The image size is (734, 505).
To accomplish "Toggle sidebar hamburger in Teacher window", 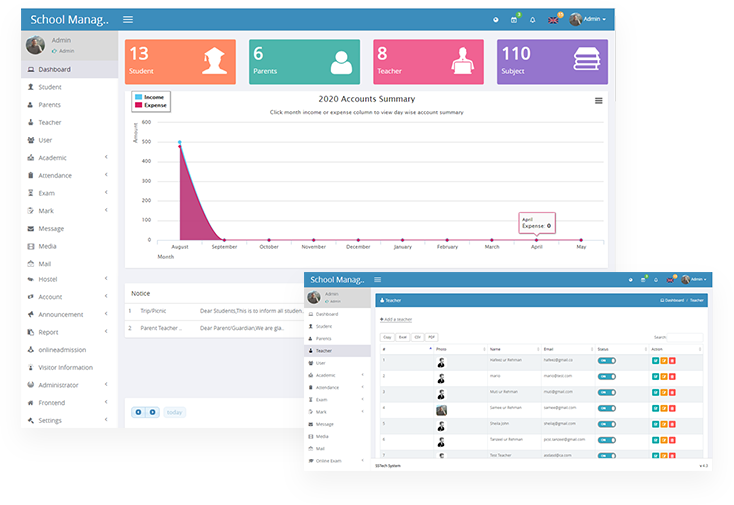I will click(x=377, y=279).
